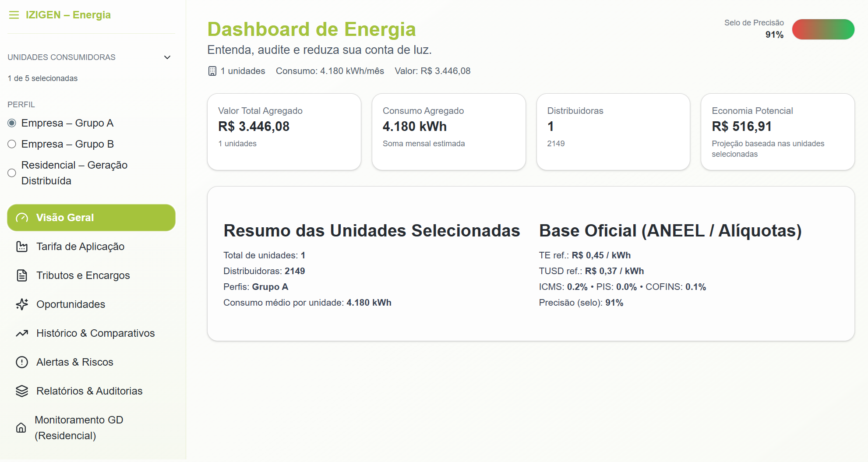Open the sidebar hamburger menu
The width and height of the screenshot is (868, 462).
click(x=14, y=14)
